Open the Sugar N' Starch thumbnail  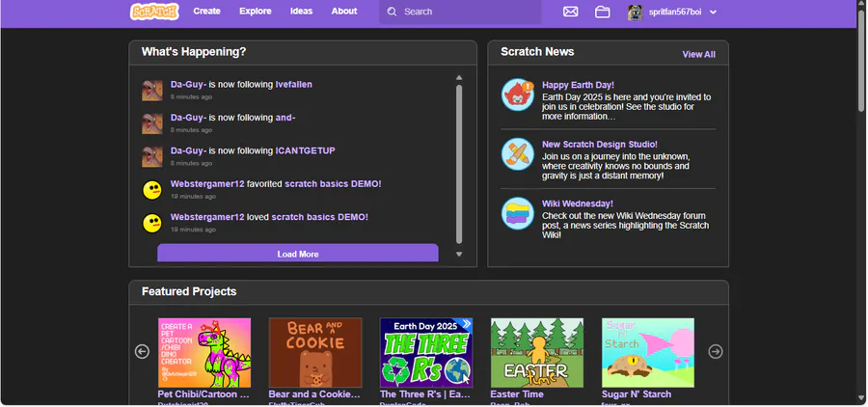point(648,353)
